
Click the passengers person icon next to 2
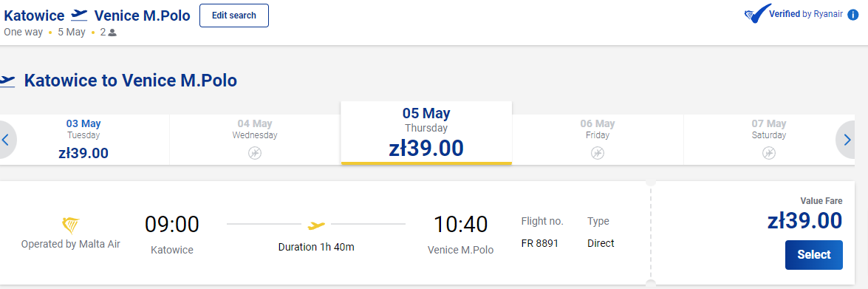click(x=112, y=33)
